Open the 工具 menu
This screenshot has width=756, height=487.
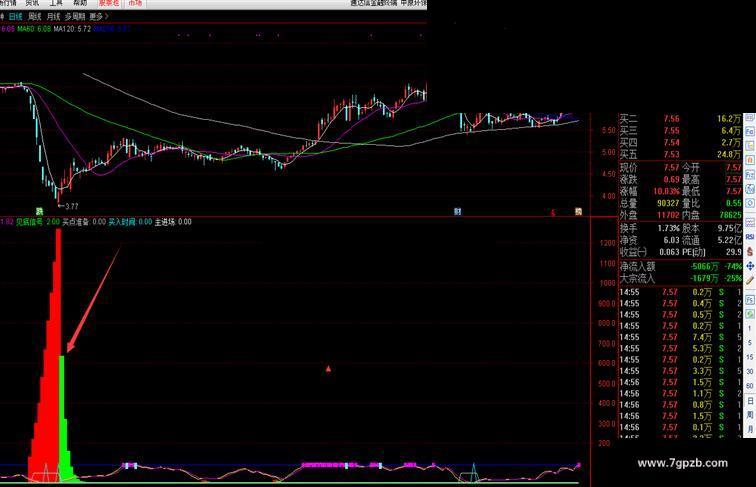(56, 2)
